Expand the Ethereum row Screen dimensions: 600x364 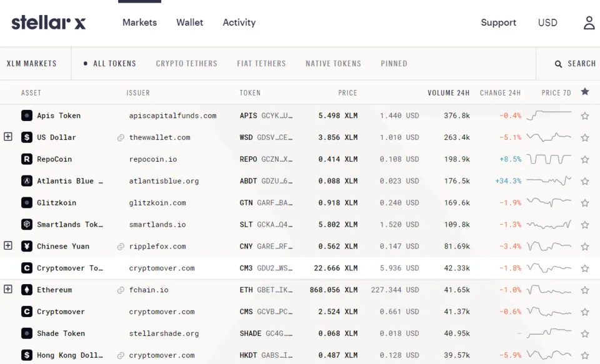pos(8,289)
